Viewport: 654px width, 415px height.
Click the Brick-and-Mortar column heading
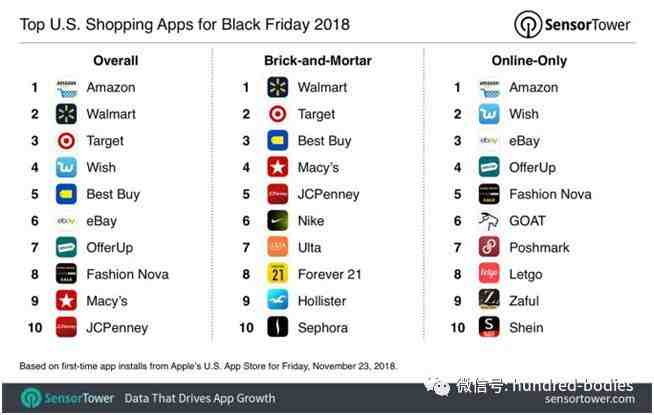tap(318, 61)
